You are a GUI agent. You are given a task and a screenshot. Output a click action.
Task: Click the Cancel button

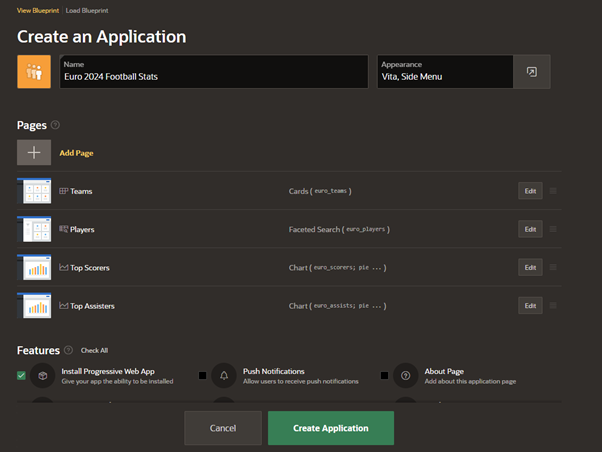point(223,428)
